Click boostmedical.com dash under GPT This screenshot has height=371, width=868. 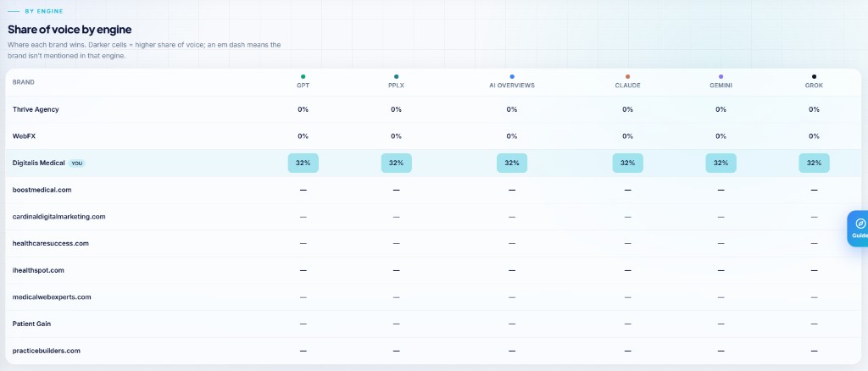point(303,191)
